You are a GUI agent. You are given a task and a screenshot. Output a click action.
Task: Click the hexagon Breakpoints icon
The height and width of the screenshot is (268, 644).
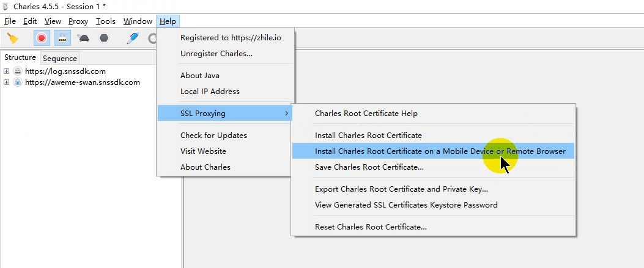click(105, 38)
